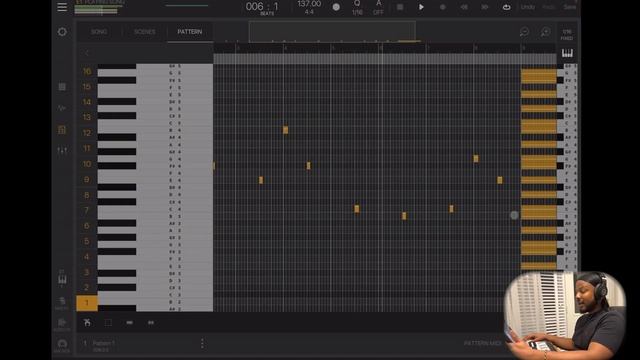Start playback with the play button
This screenshot has width=640, height=360.
[x=421, y=7]
